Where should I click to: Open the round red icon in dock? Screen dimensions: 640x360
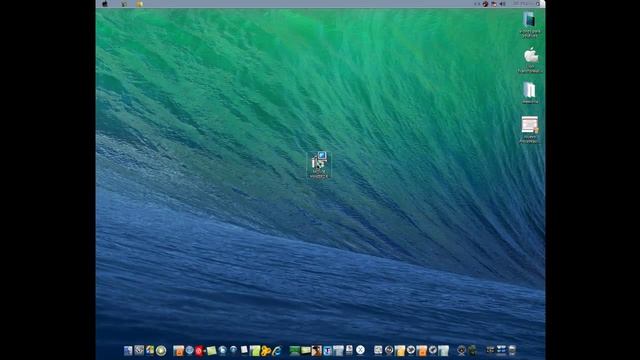[199, 350]
